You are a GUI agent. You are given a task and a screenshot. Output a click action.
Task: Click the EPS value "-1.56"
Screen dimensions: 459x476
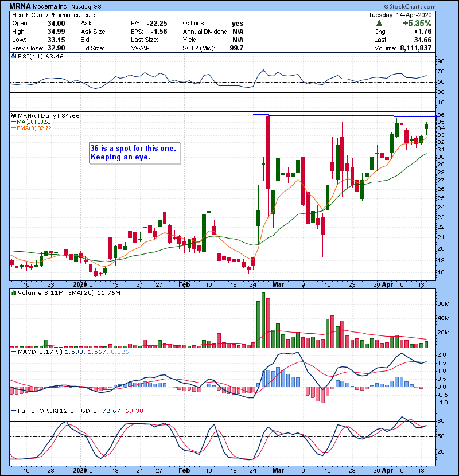159,32
